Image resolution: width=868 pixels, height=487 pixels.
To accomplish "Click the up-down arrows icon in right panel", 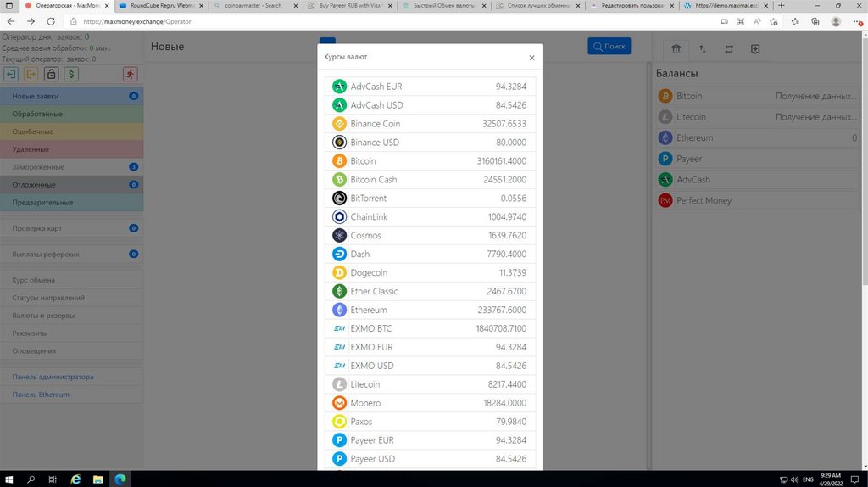I will (703, 48).
